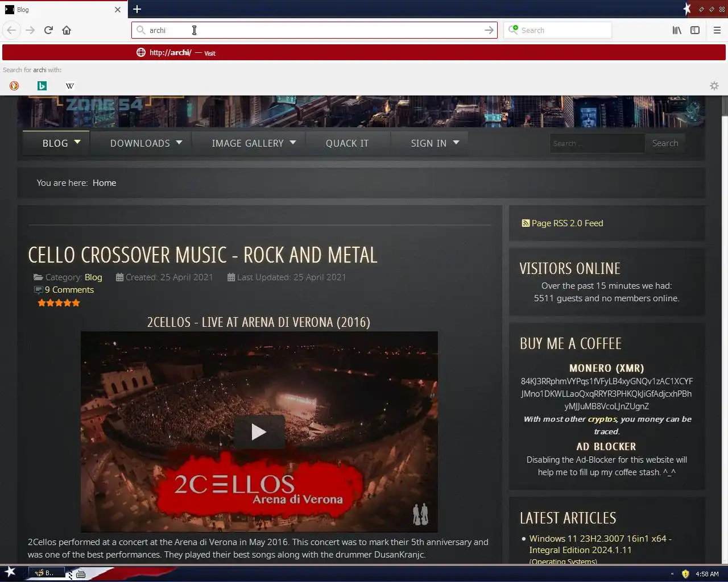Image resolution: width=728 pixels, height=582 pixels.
Task: Open the DOWNLOADS menu
Action: pyautogui.click(x=140, y=143)
